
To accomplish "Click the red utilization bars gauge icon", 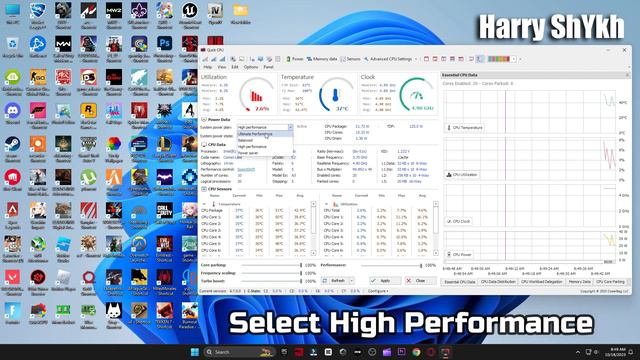I will 256,96.
